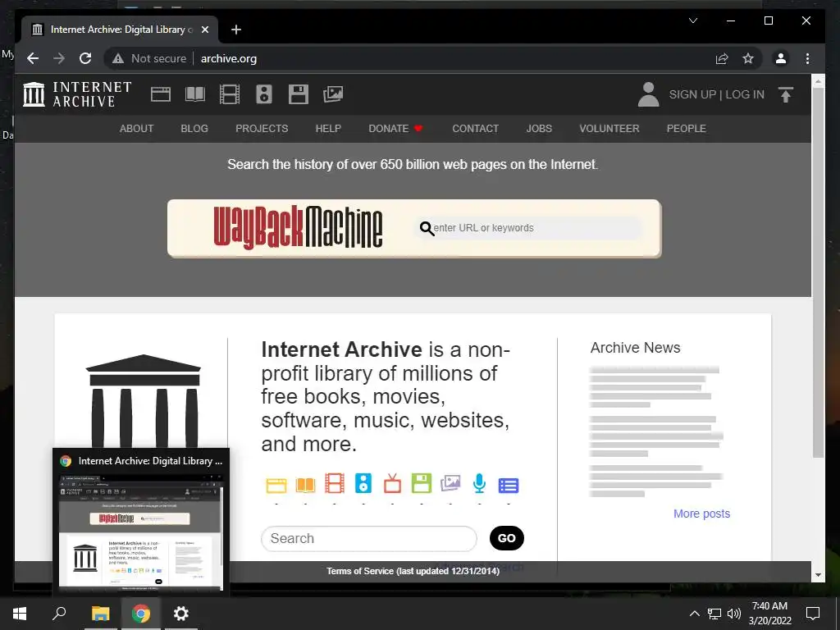The width and height of the screenshot is (840, 630).
Task: Click the user avatar icon
Action: [x=648, y=94]
